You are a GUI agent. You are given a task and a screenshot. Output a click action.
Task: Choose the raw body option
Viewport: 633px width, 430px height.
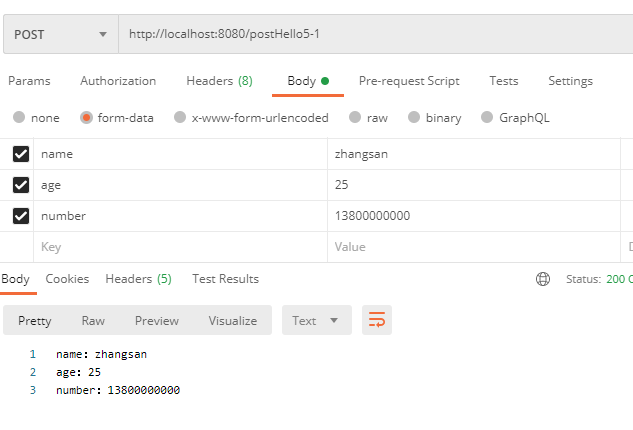(354, 118)
